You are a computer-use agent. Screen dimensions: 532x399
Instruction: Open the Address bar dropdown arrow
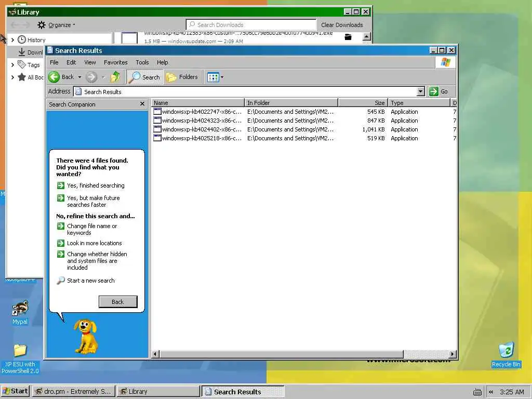click(421, 91)
